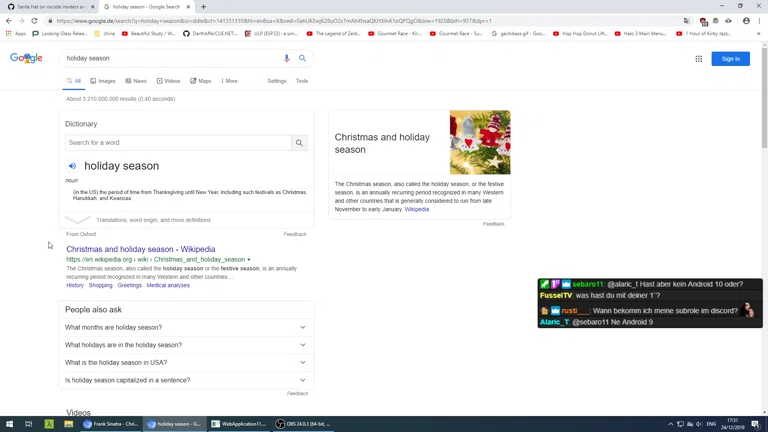Play the holiday season pronunciation audio
Image resolution: width=768 pixels, height=432 pixels.
tap(72, 166)
